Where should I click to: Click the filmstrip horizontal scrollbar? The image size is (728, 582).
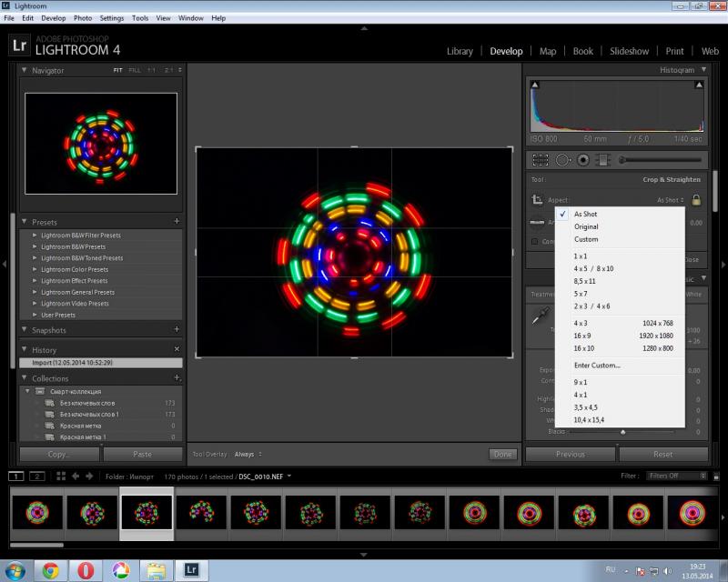(x=36, y=545)
